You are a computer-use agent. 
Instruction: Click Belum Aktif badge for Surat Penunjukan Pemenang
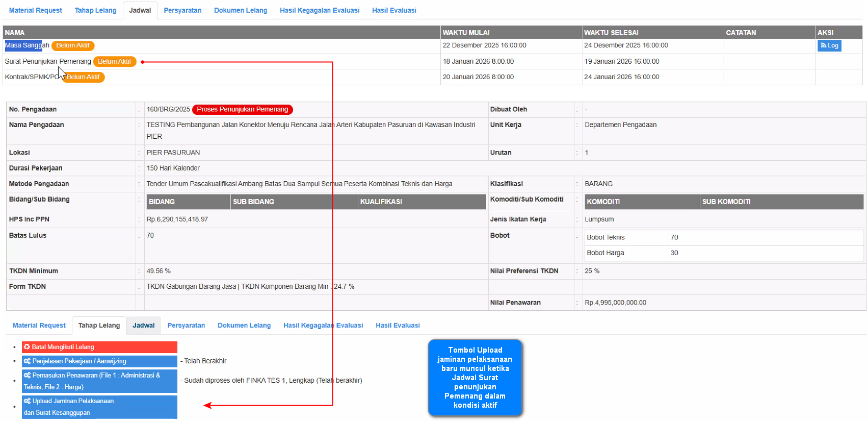click(x=115, y=61)
